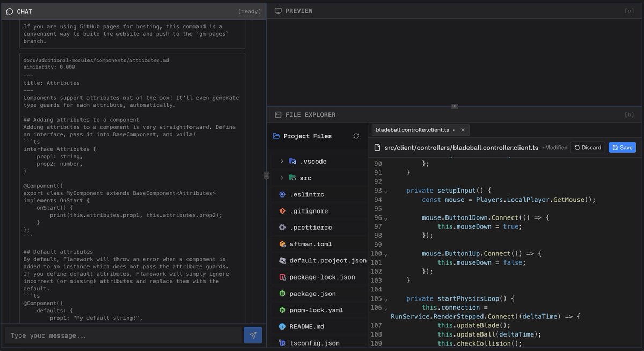This screenshot has height=351, width=644.
Task: Collapse the code fold at line 96
Action: coord(386,219)
